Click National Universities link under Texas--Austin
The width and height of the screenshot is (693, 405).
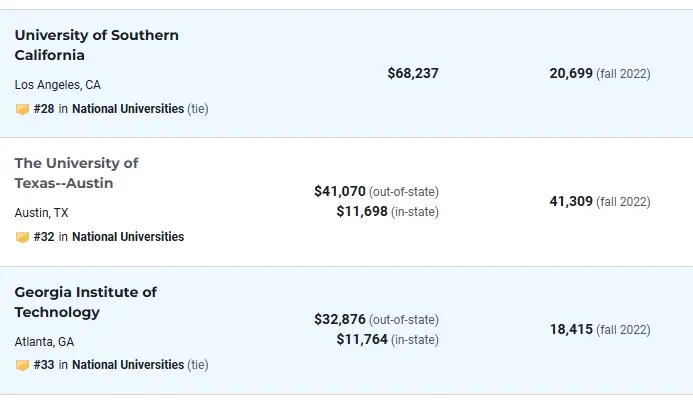click(x=128, y=237)
